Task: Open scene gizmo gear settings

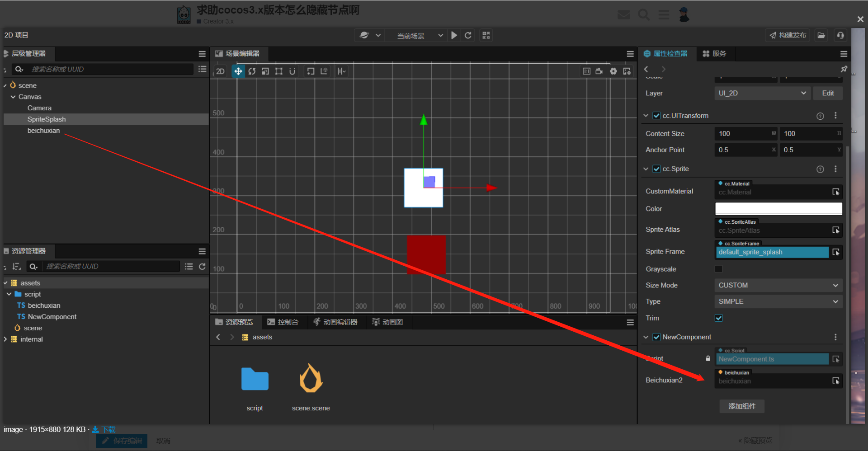Action: [x=613, y=71]
